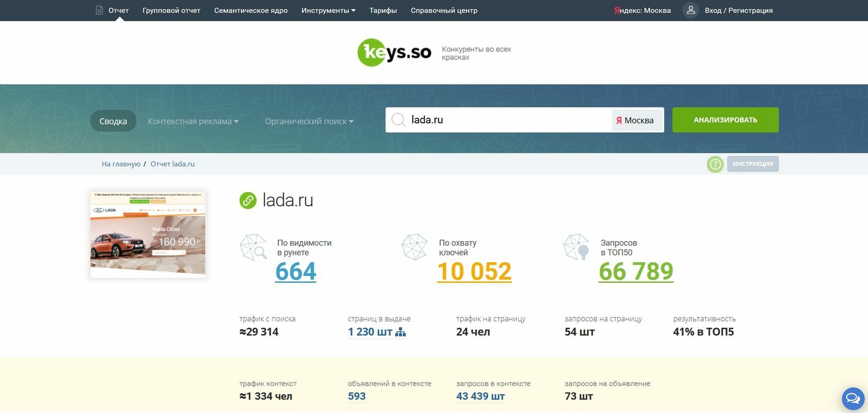The height and width of the screenshot is (413, 868).
Task: Click the document icon beside Отчет
Action: [x=99, y=10]
